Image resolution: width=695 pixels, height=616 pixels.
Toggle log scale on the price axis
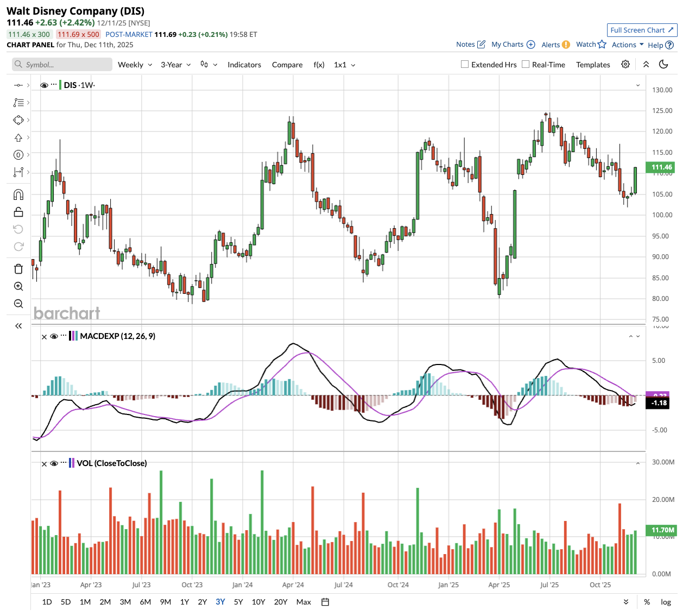click(x=666, y=602)
